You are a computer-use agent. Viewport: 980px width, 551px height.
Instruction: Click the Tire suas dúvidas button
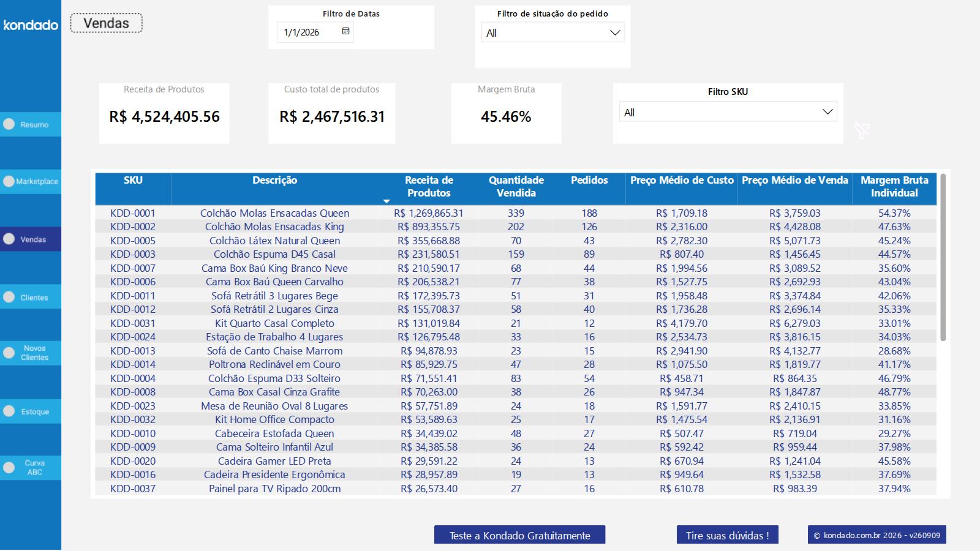[x=727, y=535]
